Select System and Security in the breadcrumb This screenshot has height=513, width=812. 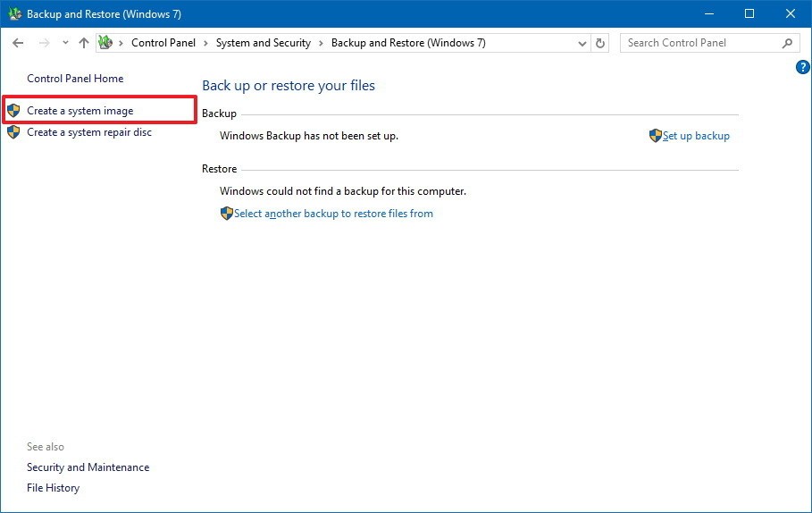263,43
